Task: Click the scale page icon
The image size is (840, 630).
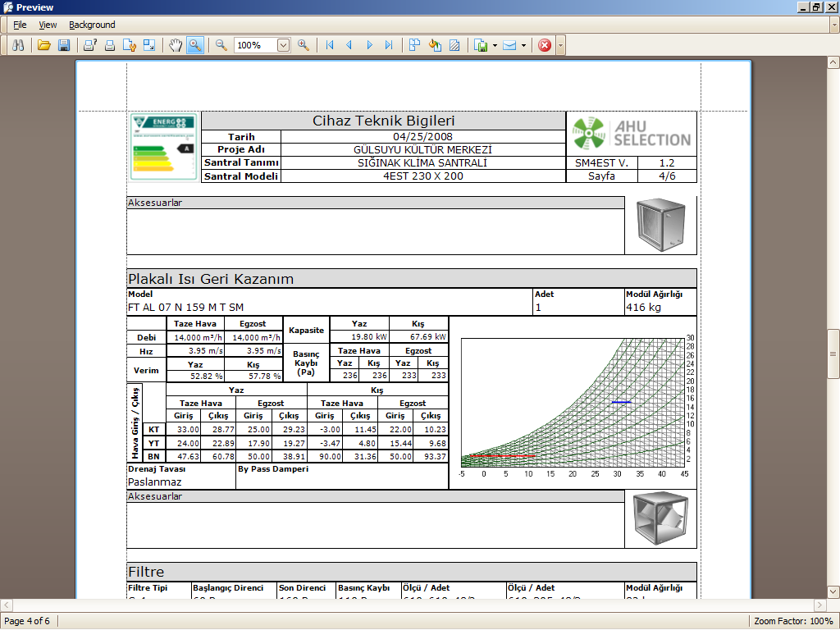Action: tap(149, 45)
